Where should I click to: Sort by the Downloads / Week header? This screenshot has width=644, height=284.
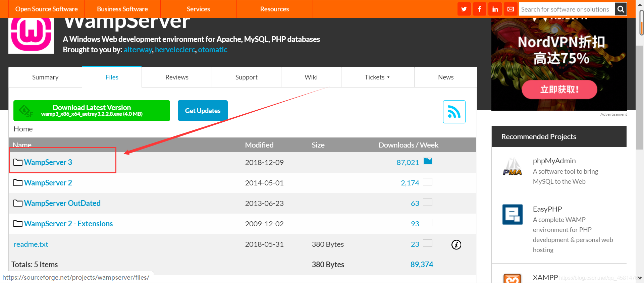409,145
